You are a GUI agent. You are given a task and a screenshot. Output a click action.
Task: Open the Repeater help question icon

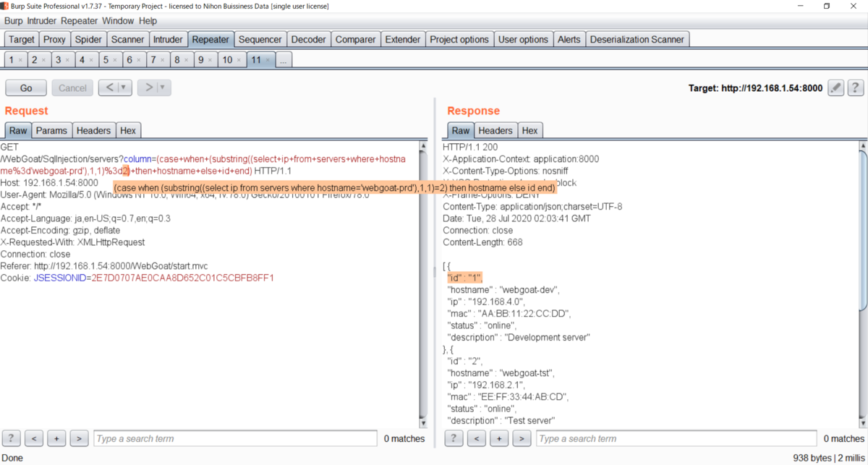point(855,88)
